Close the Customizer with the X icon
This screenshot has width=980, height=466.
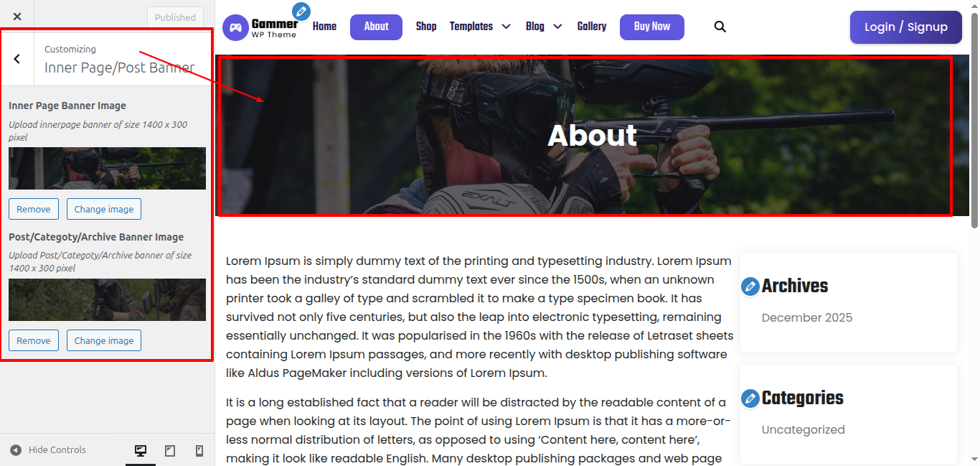[17, 16]
